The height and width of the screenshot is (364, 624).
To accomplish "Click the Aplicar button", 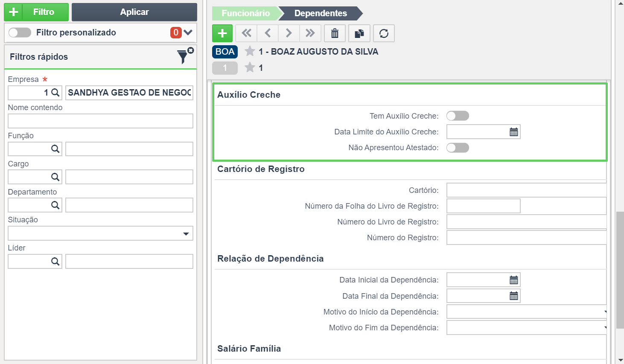I will 134,12.
